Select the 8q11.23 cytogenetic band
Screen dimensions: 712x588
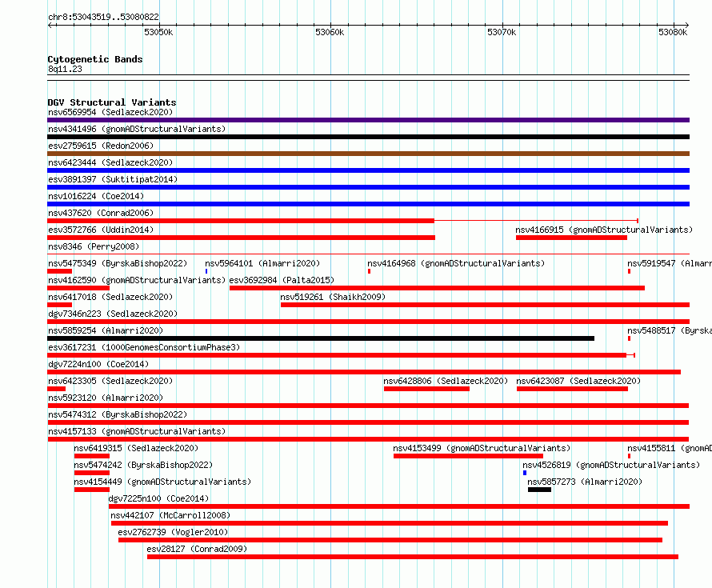[x=368, y=78]
